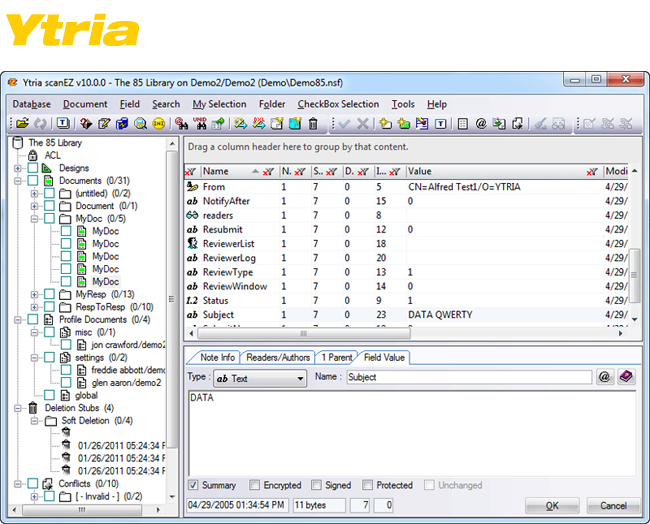Click the @ symbol toolbar icon
The height and width of the screenshot is (524, 650).
(481, 123)
